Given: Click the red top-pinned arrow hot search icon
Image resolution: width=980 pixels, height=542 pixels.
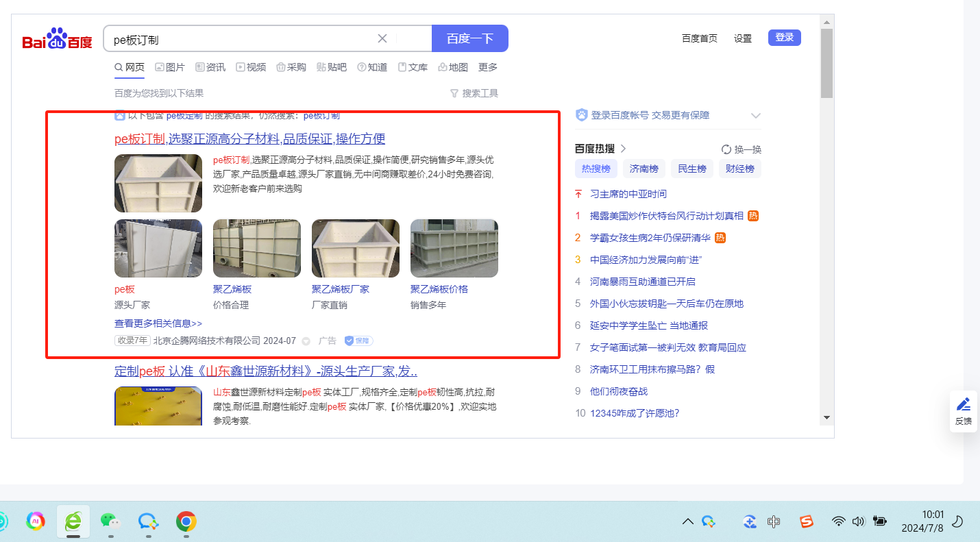Looking at the screenshot, I should (578, 194).
